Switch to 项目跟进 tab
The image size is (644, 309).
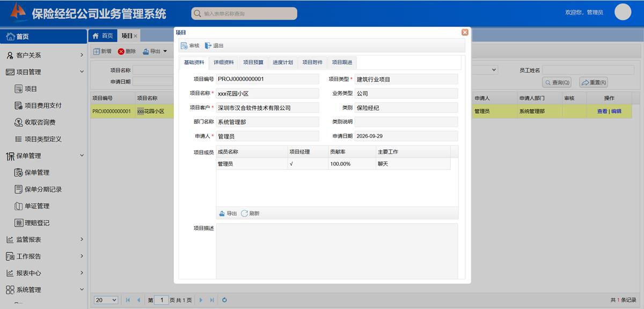click(342, 63)
